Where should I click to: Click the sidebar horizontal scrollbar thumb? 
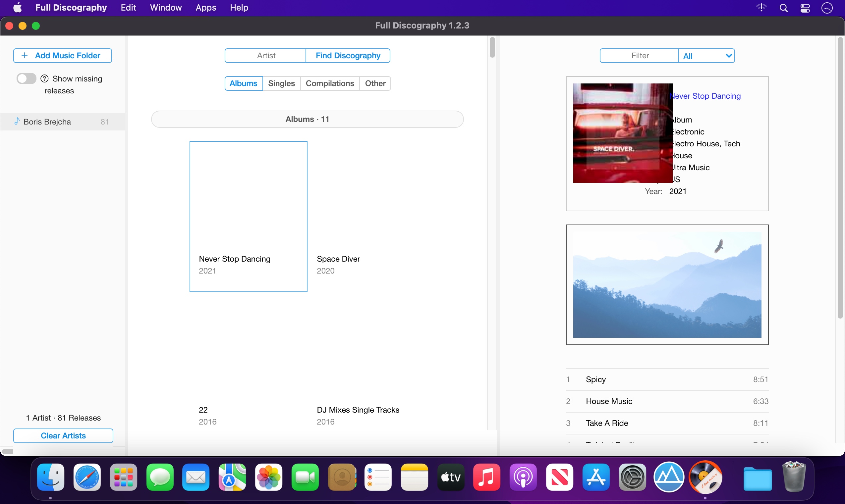[x=8, y=452]
